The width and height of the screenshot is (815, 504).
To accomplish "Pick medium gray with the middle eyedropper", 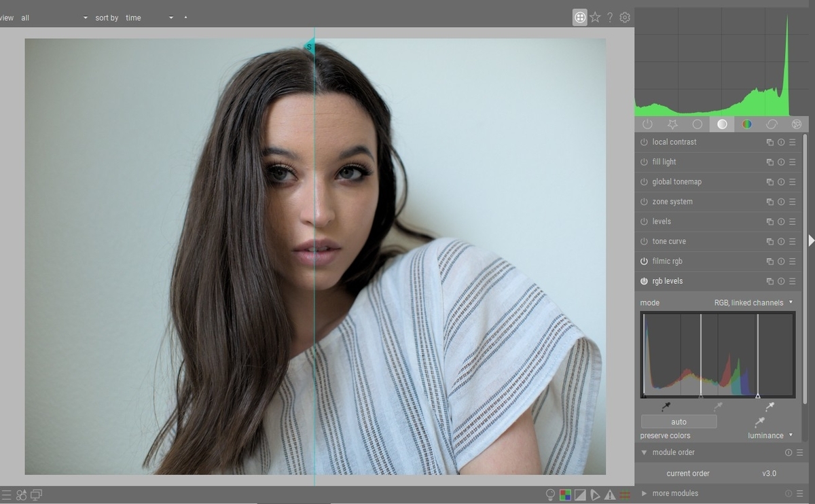I will coord(718,406).
